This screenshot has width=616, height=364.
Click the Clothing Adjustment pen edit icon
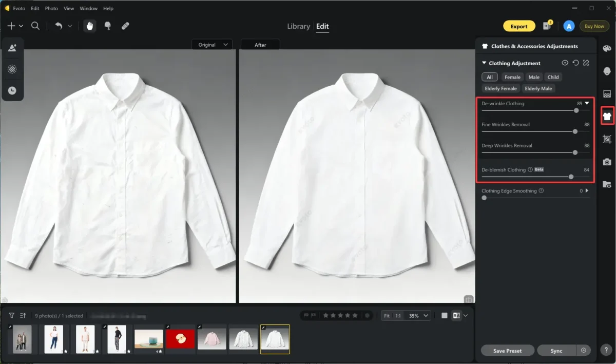[x=586, y=63]
